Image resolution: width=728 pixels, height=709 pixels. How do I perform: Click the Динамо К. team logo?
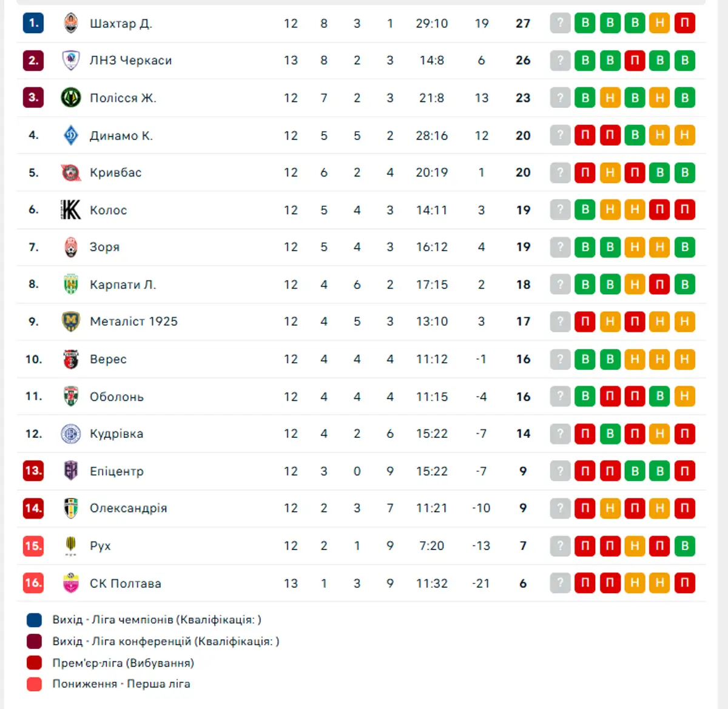click(x=71, y=135)
